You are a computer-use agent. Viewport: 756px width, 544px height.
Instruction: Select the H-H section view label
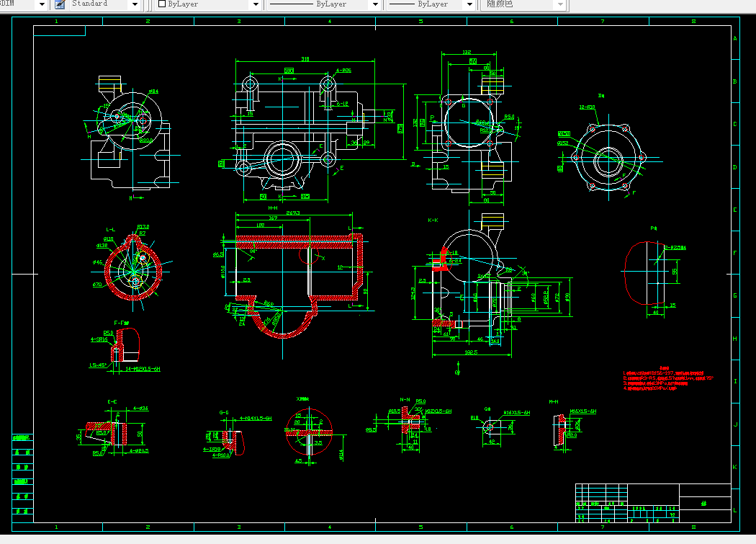point(273,208)
